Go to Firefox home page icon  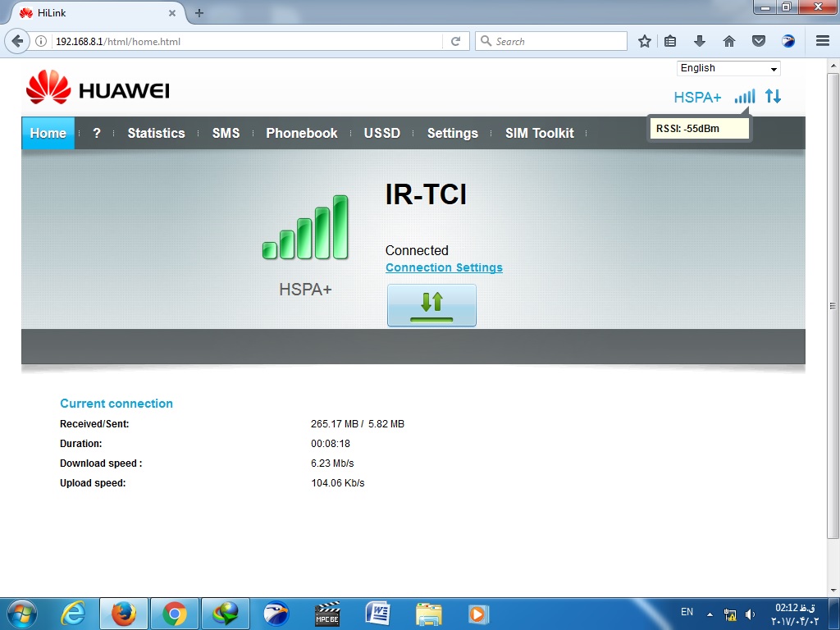pos(729,41)
